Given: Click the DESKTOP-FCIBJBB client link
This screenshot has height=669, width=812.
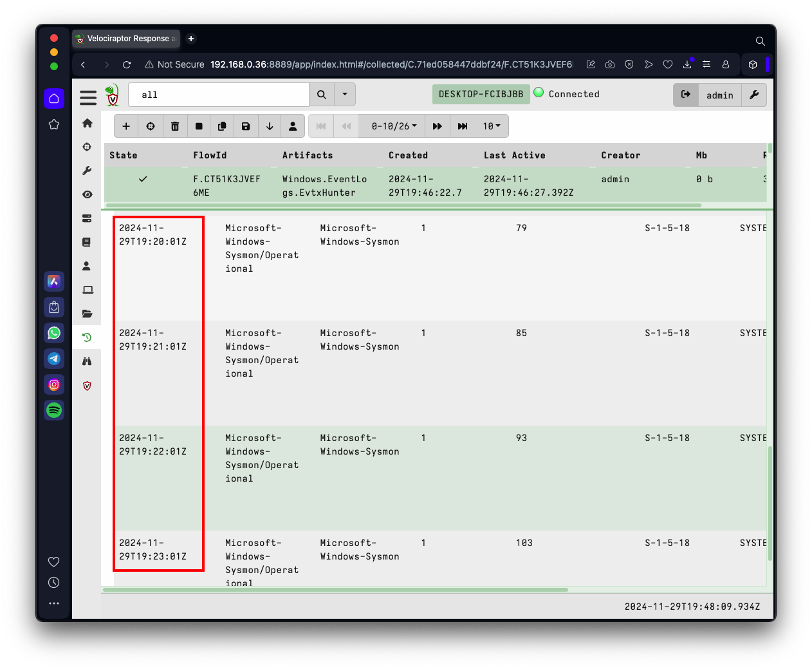Looking at the screenshot, I should pos(481,94).
